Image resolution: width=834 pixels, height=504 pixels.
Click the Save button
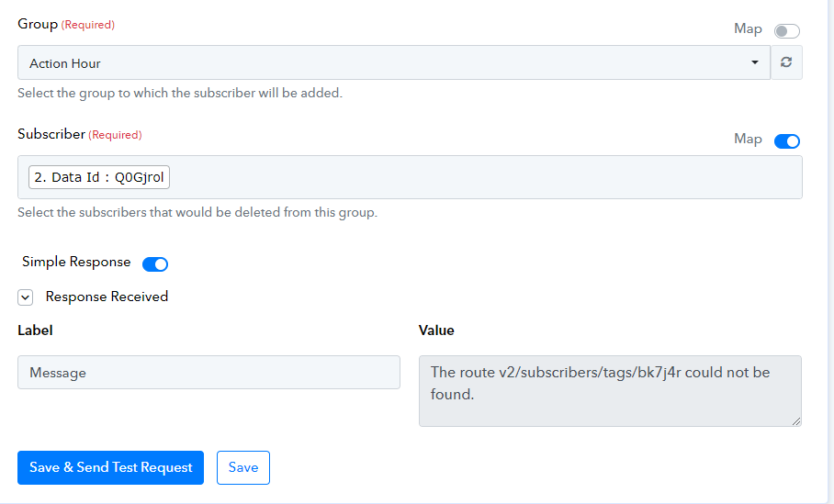point(243,467)
